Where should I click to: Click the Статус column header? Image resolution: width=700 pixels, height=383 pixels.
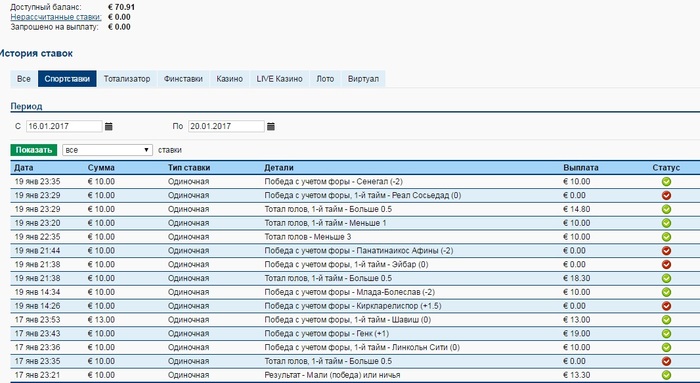point(666,168)
